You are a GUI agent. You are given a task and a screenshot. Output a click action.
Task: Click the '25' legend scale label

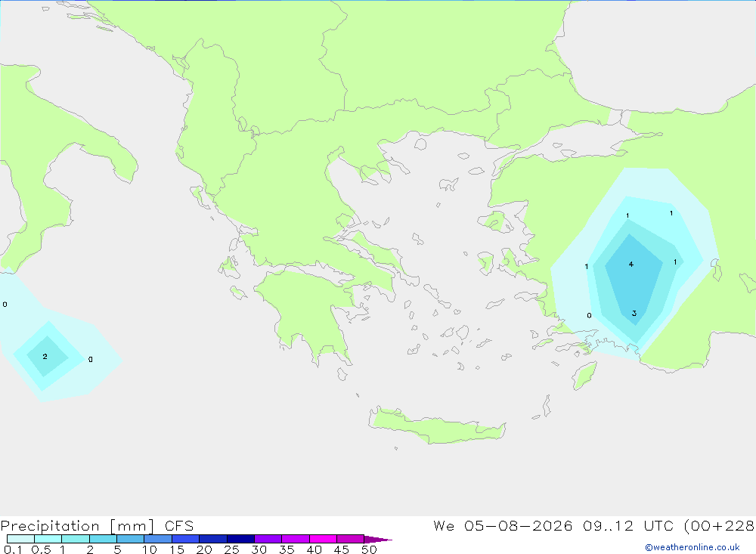pos(231,549)
